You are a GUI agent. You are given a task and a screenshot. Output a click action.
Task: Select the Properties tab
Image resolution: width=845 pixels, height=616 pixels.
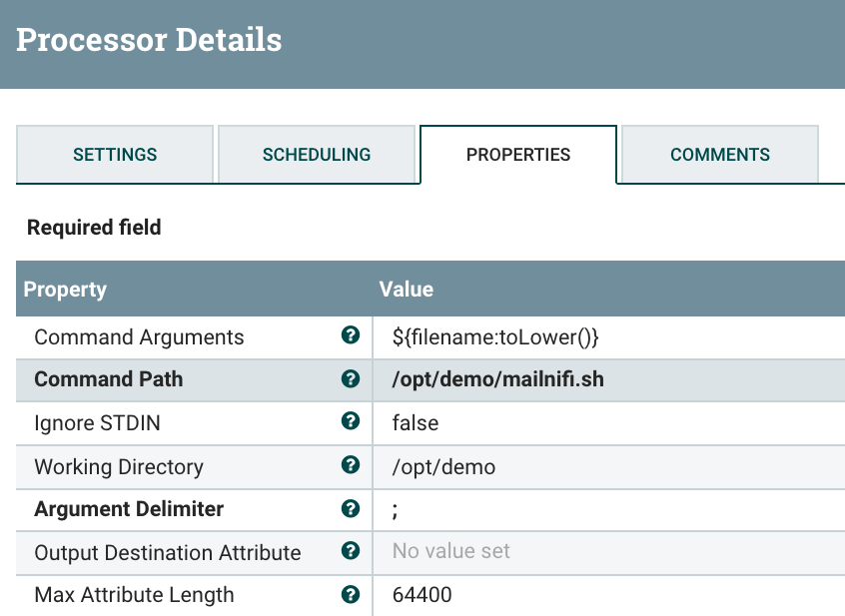coord(517,155)
